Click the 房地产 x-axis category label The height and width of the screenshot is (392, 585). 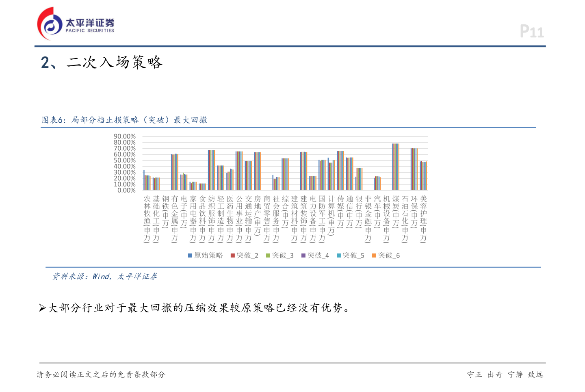[x=258, y=215]
